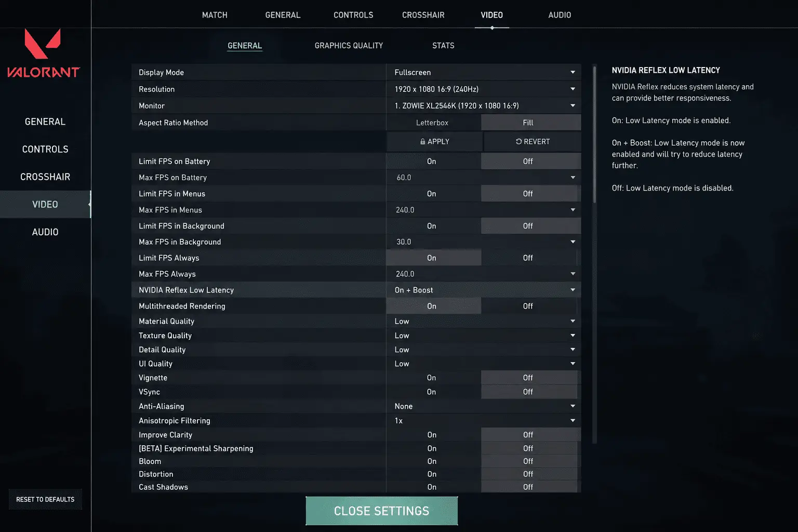The width and height of the screenshot is (798, 532).
Task: Turn On Vignette
Action: pyautogui.click(x=433, y=378)
